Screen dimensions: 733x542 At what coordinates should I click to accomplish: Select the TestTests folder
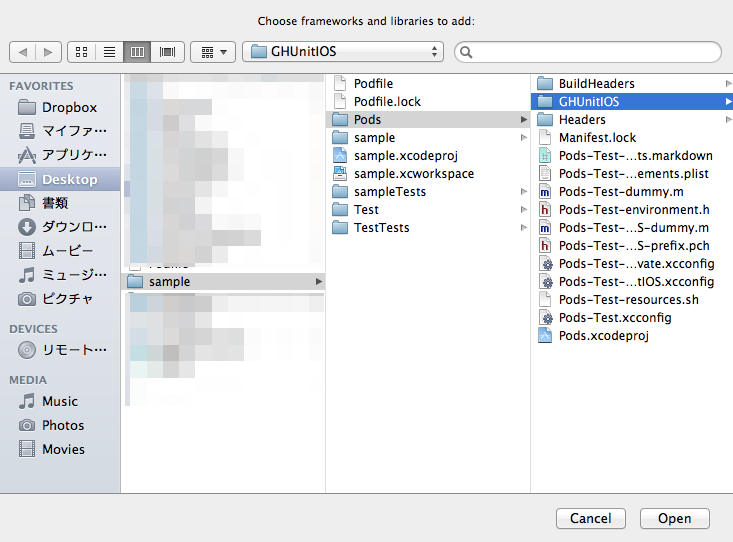[x=428, y=228]
